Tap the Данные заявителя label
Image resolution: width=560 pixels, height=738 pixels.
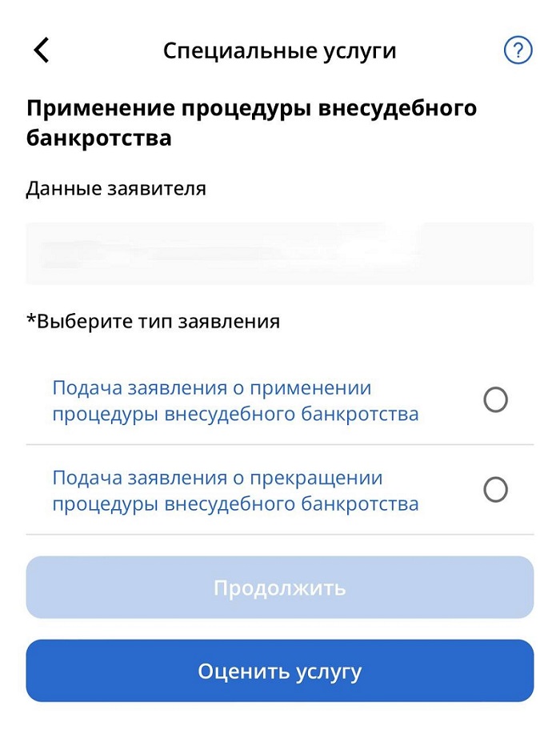coord(116,189)
